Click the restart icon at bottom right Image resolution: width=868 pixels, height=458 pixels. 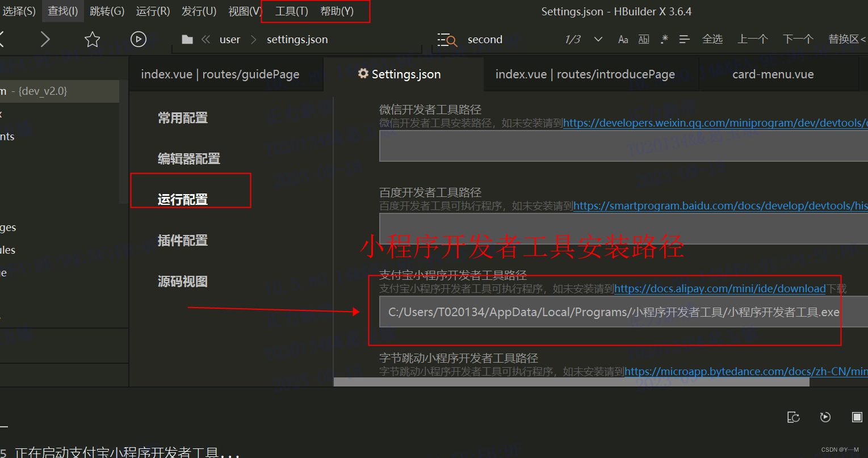pyautogui.click(x=825, y=417)
